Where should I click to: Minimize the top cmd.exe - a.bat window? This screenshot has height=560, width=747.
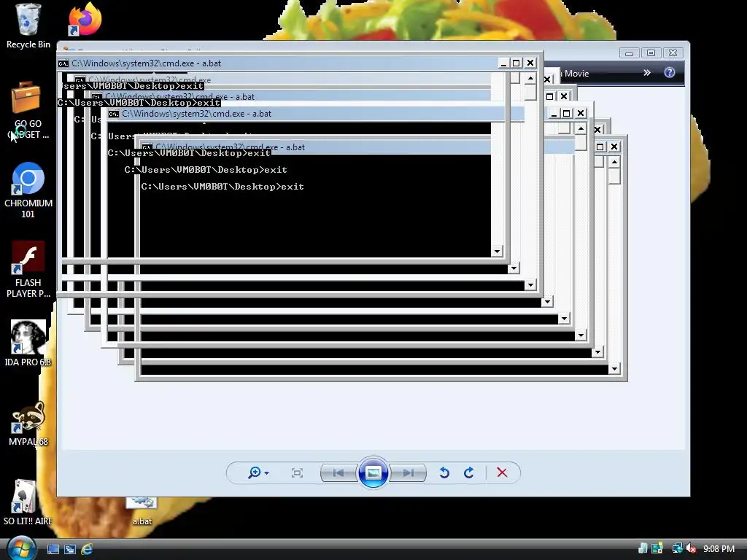point(503,63)
